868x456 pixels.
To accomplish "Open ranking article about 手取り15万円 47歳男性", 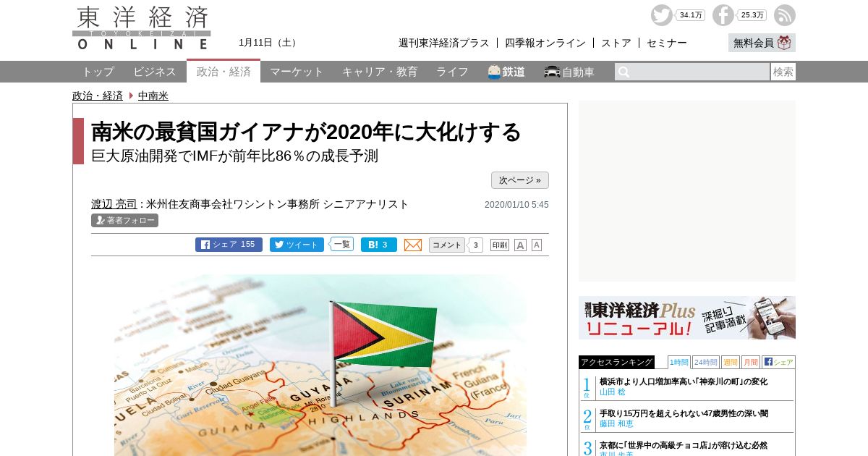I will [x=684, y=413].
